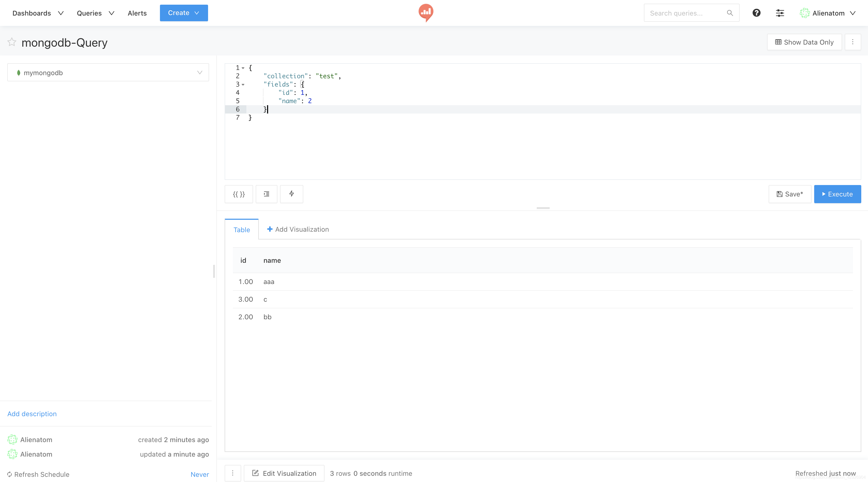The image size is (868, 482).
Task: Click the Redash logo icon at top center
Action: click(425, 12)
